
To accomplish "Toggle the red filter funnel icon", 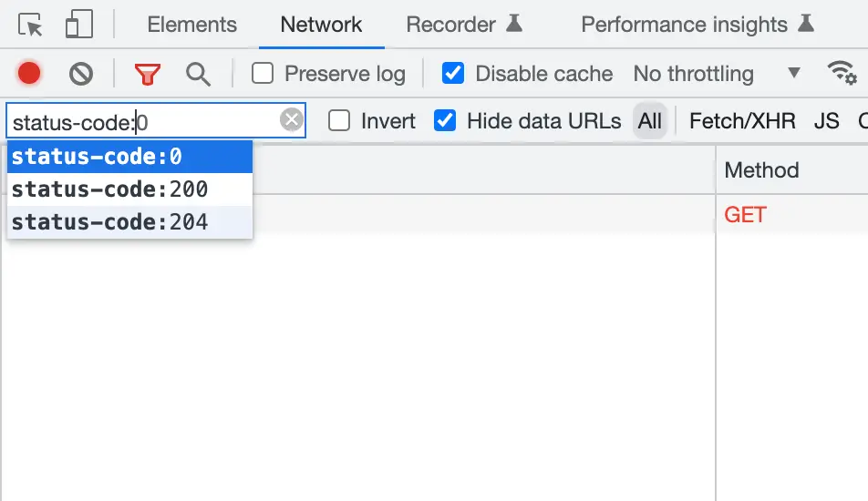I will coord(147,74).
